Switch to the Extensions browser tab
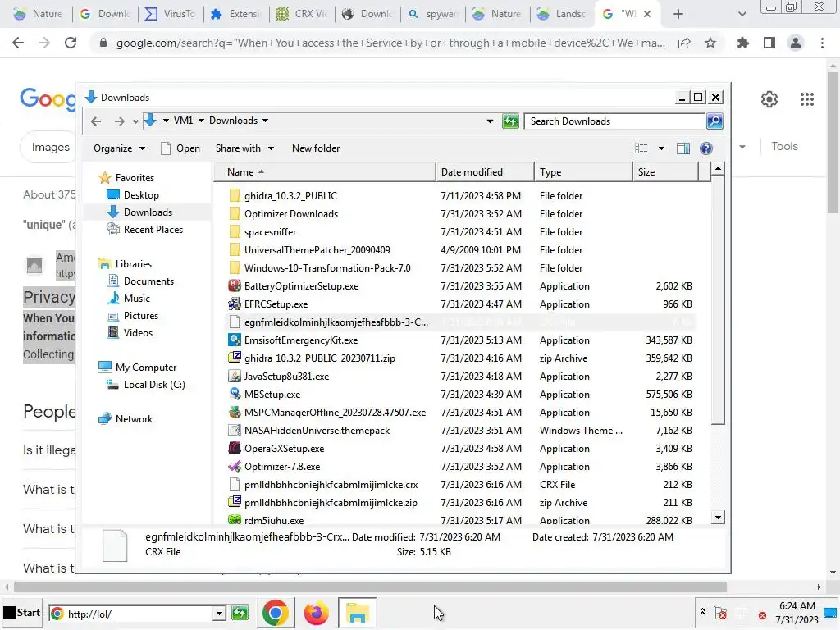Screen dimensions: 840x630 coord(236,14)
